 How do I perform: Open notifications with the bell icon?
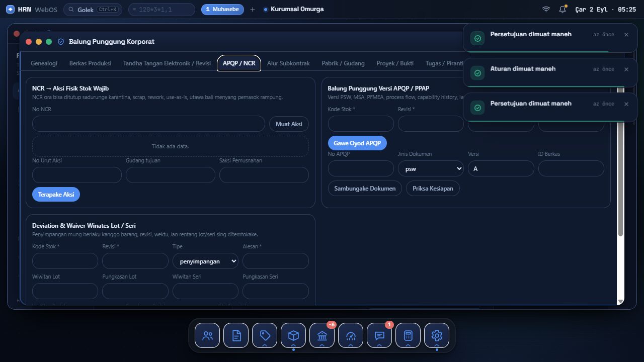pos(562,10)
